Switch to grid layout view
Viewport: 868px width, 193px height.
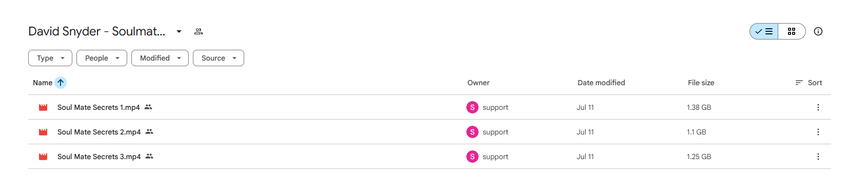[792, 31]
